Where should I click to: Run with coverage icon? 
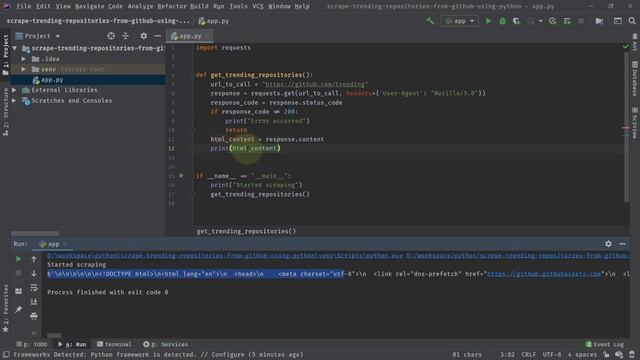click(516, 21)
